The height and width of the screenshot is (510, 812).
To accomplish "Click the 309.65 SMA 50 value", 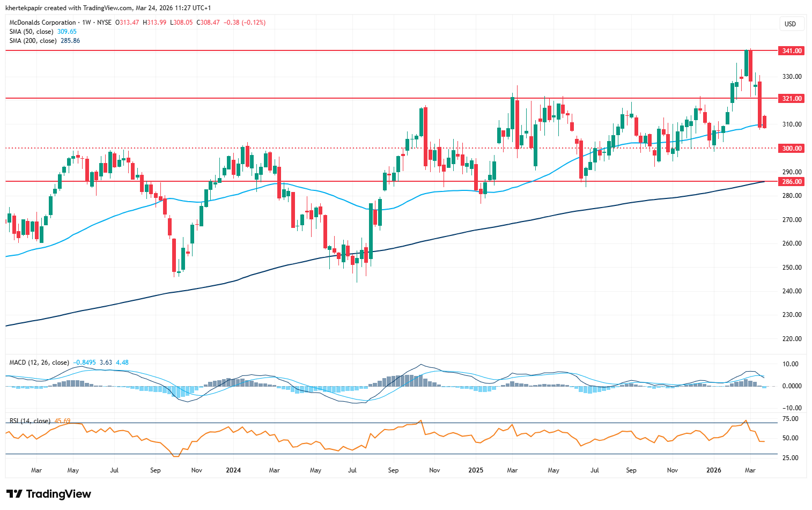I will [x=67, y=32].
